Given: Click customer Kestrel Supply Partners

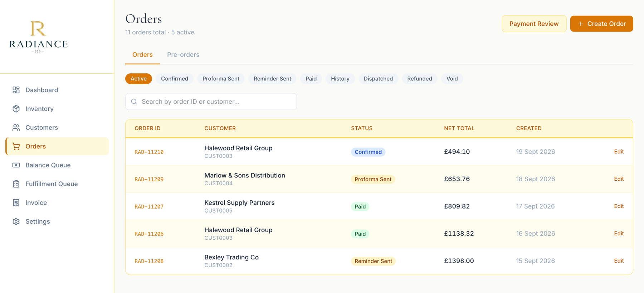Looking at the screenshot, I should click(x=239, y=202).
